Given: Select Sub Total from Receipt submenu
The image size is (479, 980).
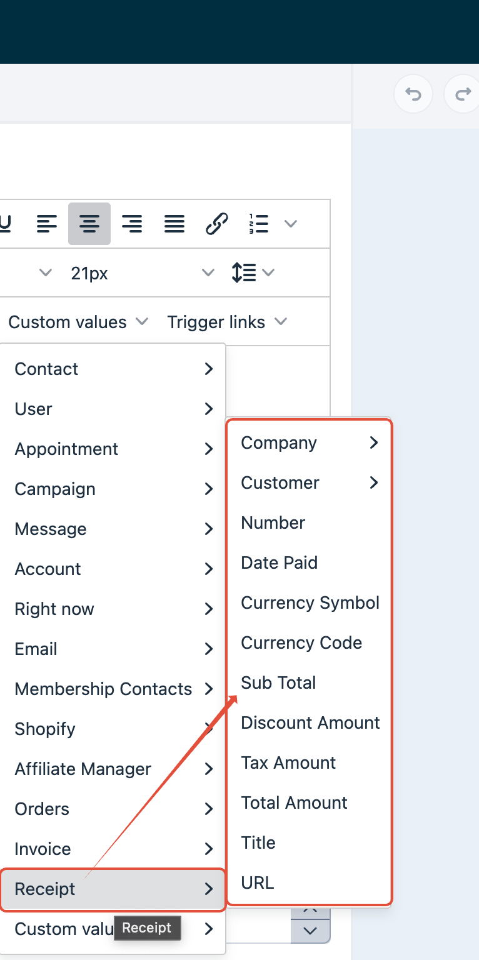Looking at the screenshot, I should (x=278, y=682).
